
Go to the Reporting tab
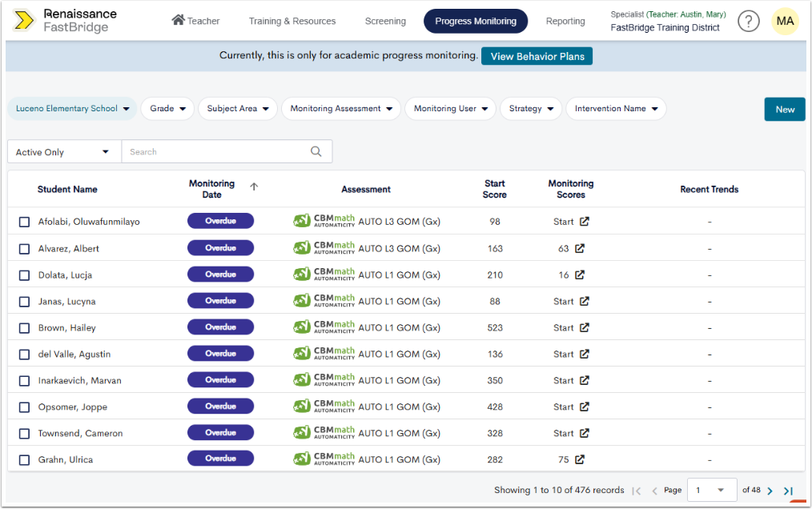pyautogui.click(x=565, y=22)
